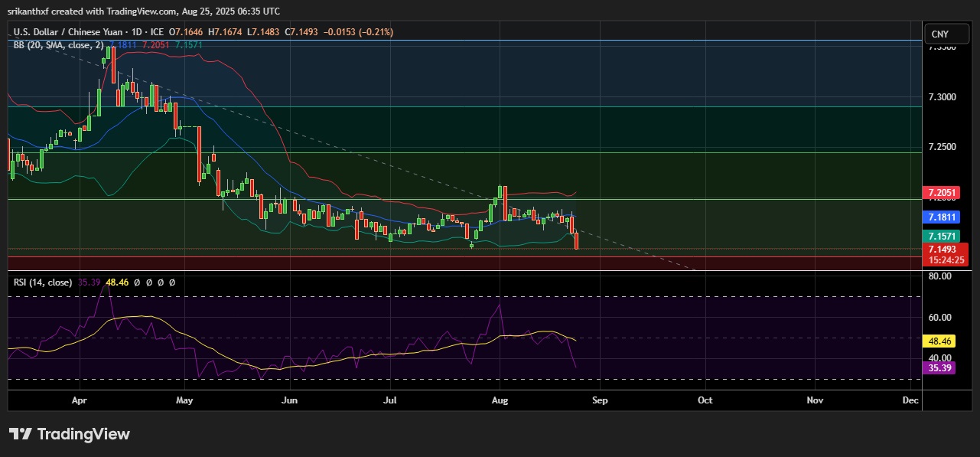Image resolution: width=980 pixels, height=457 pixels.
Task: Click the TradingView logo icon
Action: pyautogui.click(x=20, y=434)
